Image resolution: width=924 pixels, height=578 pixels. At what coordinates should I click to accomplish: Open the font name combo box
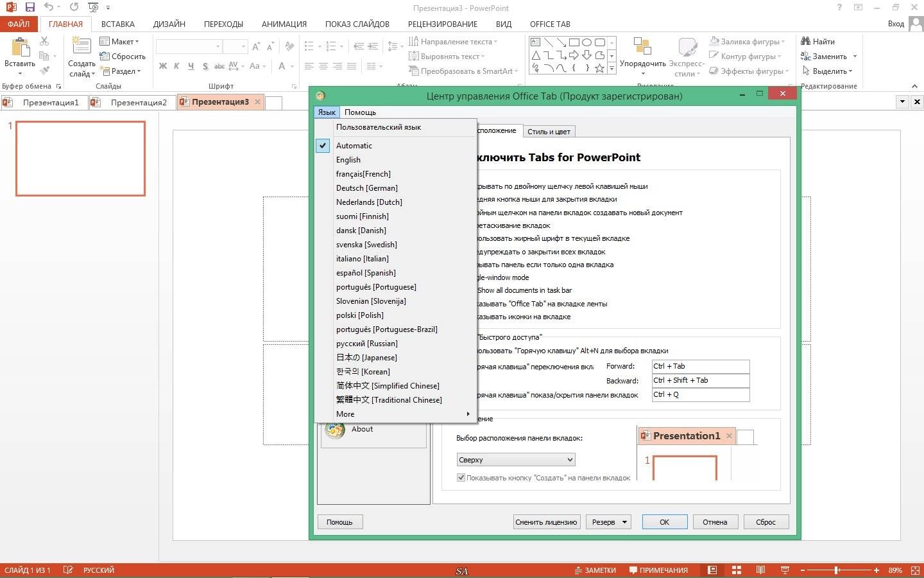[x=190, y=46]
